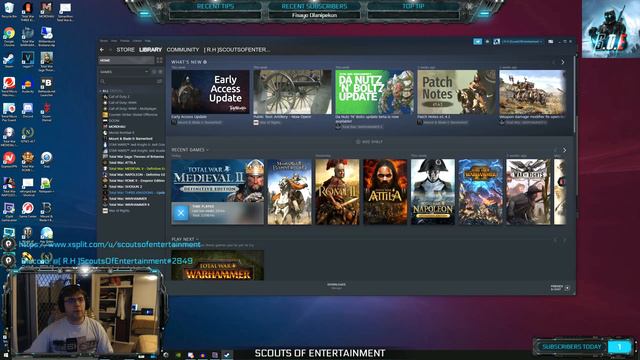Open the Steam menu in menu bar

pyautogui.click(x=104, y=41)
